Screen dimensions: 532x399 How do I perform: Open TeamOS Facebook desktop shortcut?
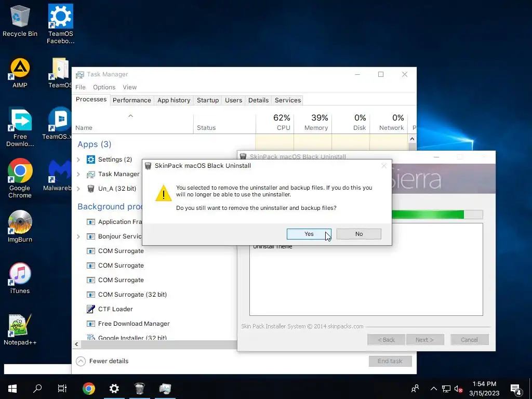coord(60,24)
